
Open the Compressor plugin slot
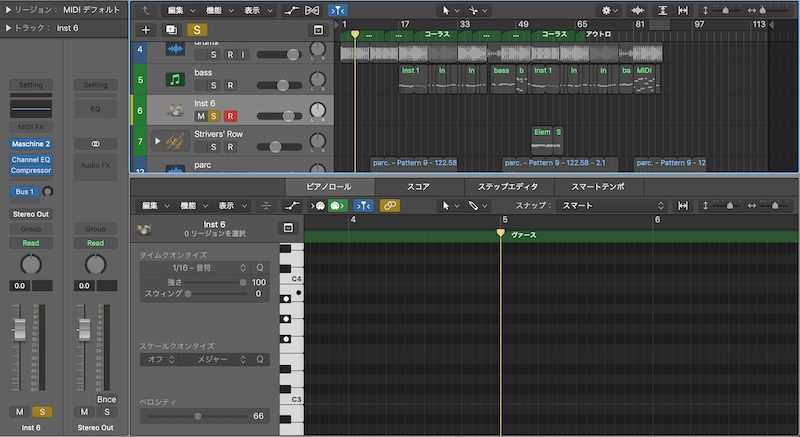pos(31,170)
